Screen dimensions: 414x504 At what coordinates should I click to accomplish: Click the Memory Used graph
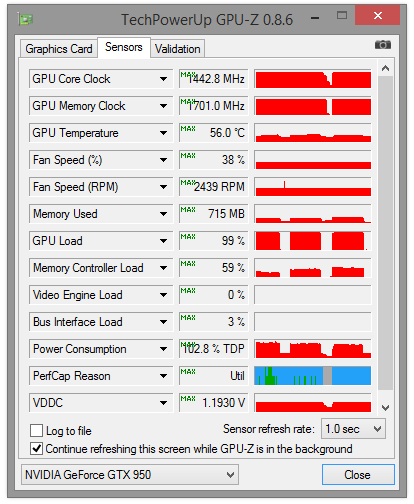point(313,214)
